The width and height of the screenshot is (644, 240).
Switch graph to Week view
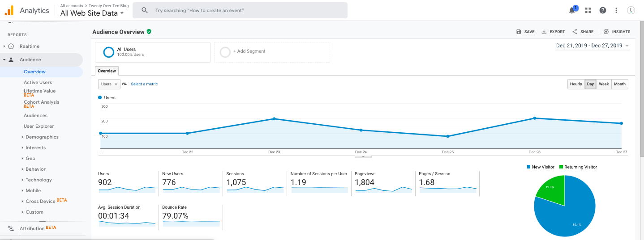[604, 84]
